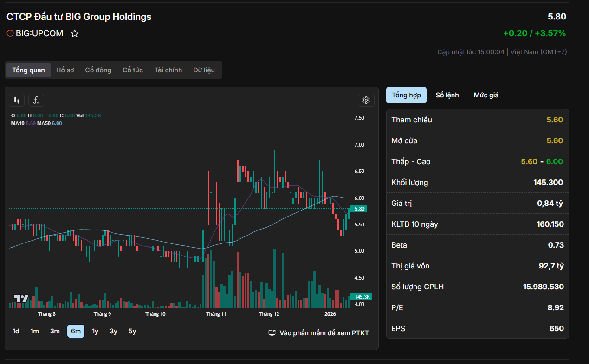This screenshot has width=589, height=364.
Task: Open the candlestick chart type selector
Action: pyautogui.click(x=17, y=100)
